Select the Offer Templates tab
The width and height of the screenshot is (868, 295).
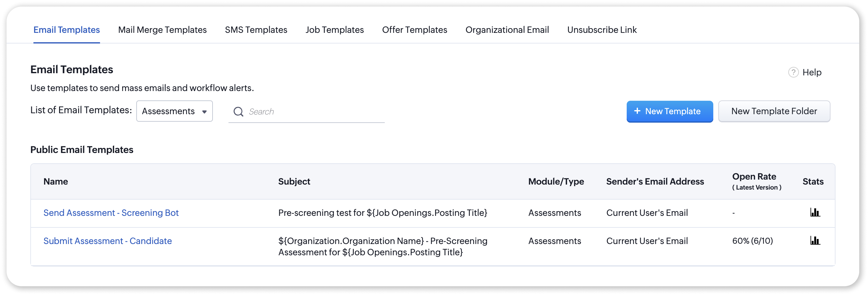click(414, 30)
